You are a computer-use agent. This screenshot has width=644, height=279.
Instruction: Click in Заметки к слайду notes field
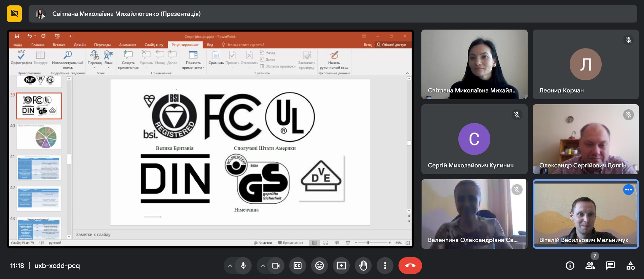pos(240,235)
